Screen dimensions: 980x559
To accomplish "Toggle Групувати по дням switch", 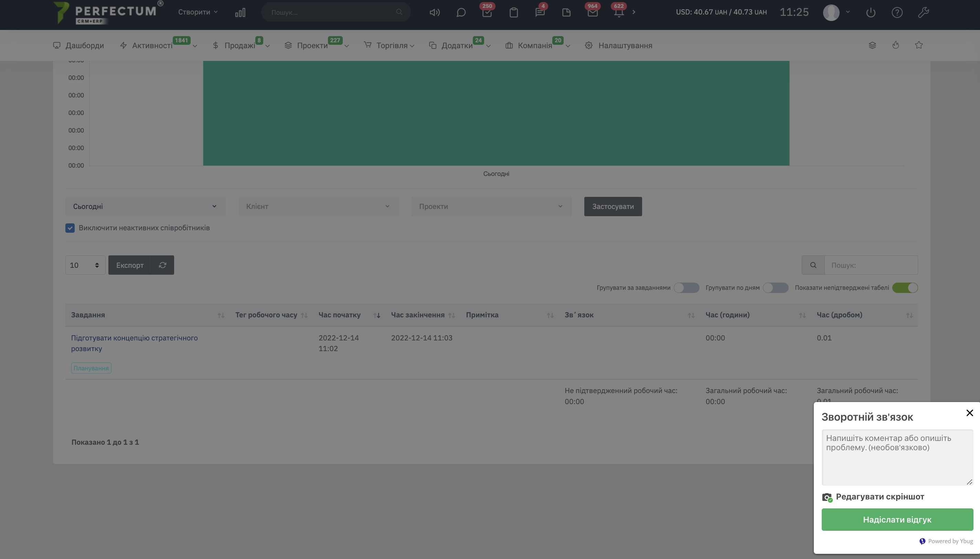I will 776,288.
